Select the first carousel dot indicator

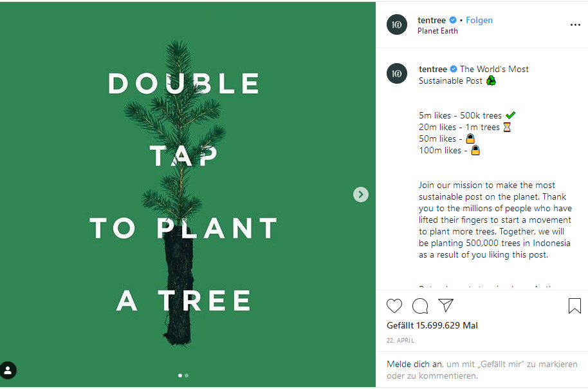pos(180,375)
